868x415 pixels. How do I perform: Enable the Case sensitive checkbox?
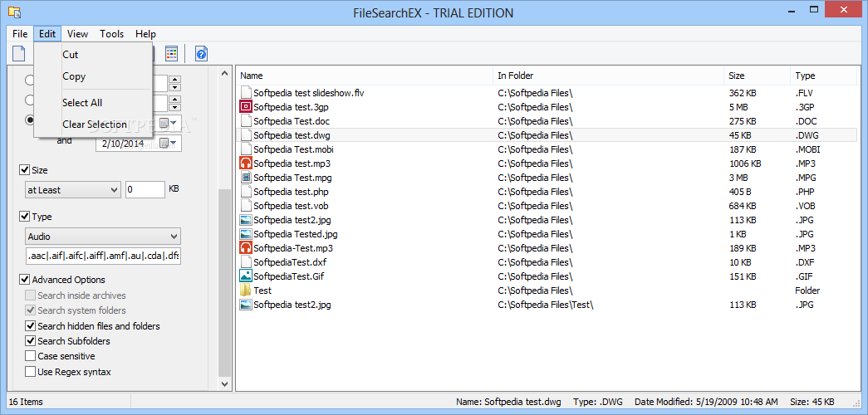[30, 356]
